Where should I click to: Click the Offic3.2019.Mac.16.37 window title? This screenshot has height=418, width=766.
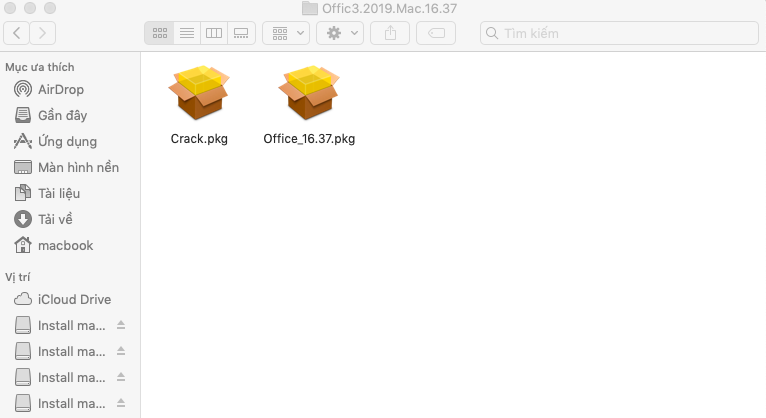(x=389, y=8)
